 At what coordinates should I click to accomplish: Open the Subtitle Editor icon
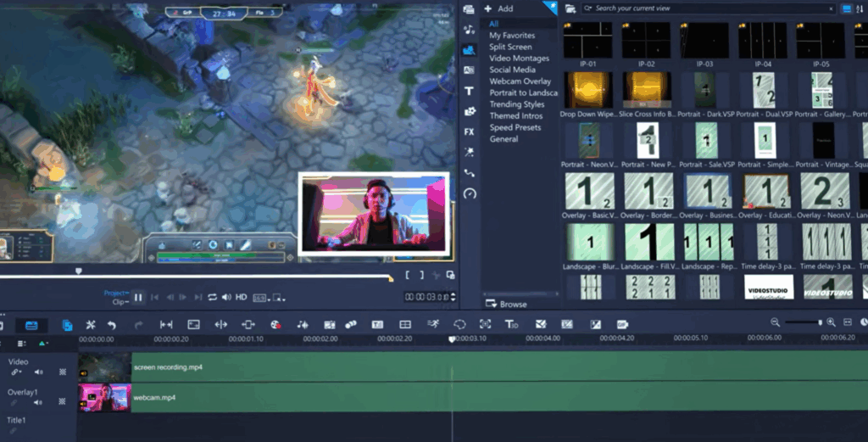[x=377, y=325]
